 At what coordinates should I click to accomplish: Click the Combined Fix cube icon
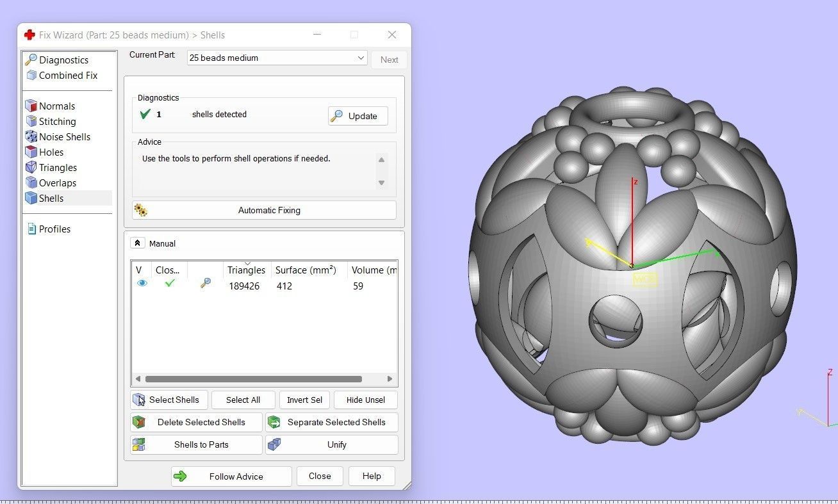[x=31, y=75]
